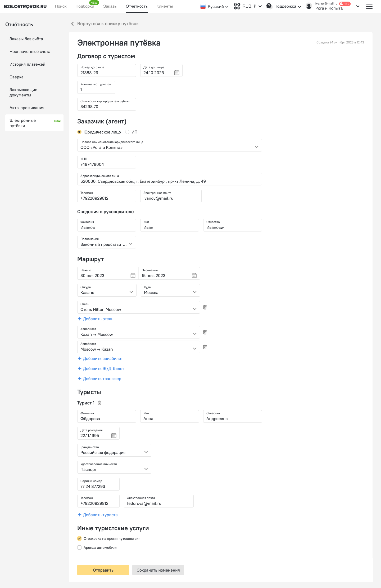The image size is (381, 588).
Task: Click the ИНН input field
Action: click(107, 162)
